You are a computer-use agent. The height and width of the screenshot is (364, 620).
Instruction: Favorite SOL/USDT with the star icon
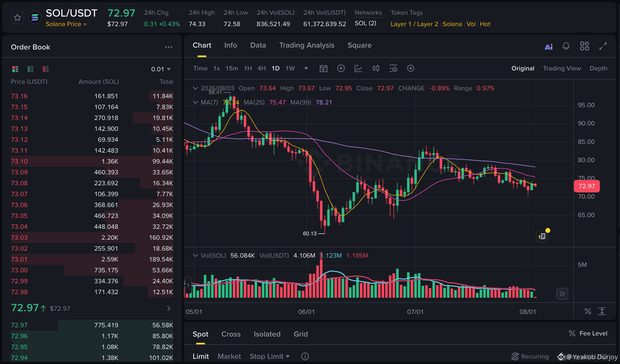pos(17,18)
